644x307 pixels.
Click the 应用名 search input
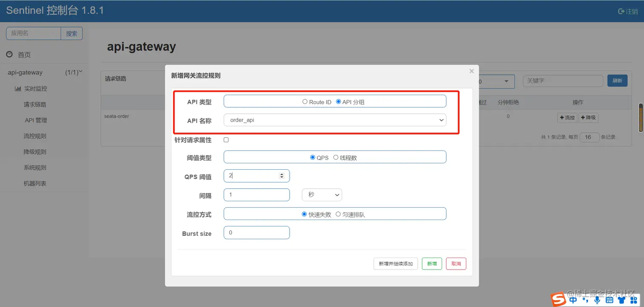tap(34, 34)
